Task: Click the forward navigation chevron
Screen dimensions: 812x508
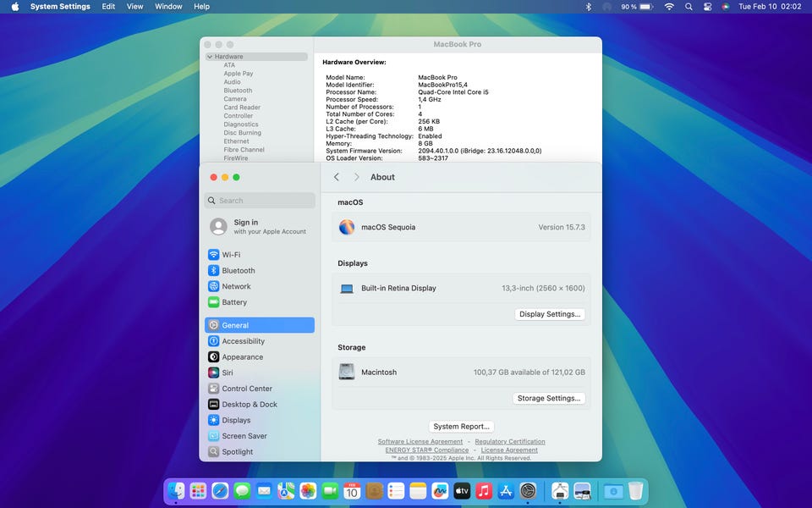Action: 356,177
